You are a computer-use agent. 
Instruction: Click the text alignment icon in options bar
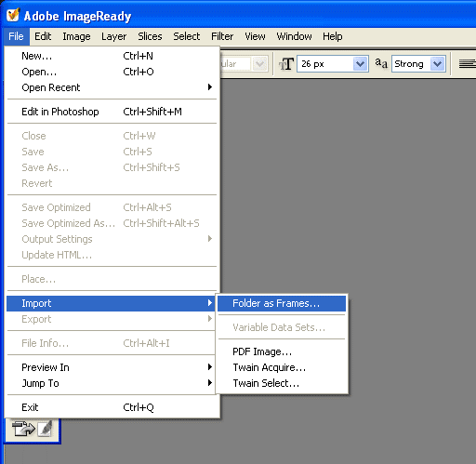pyautogui.click(x=467, y=64)
